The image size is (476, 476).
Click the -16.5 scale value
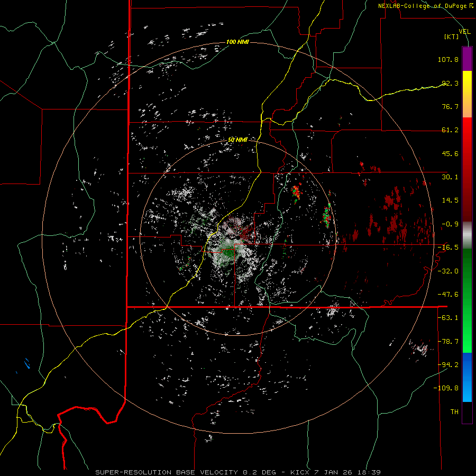[448, 248]
